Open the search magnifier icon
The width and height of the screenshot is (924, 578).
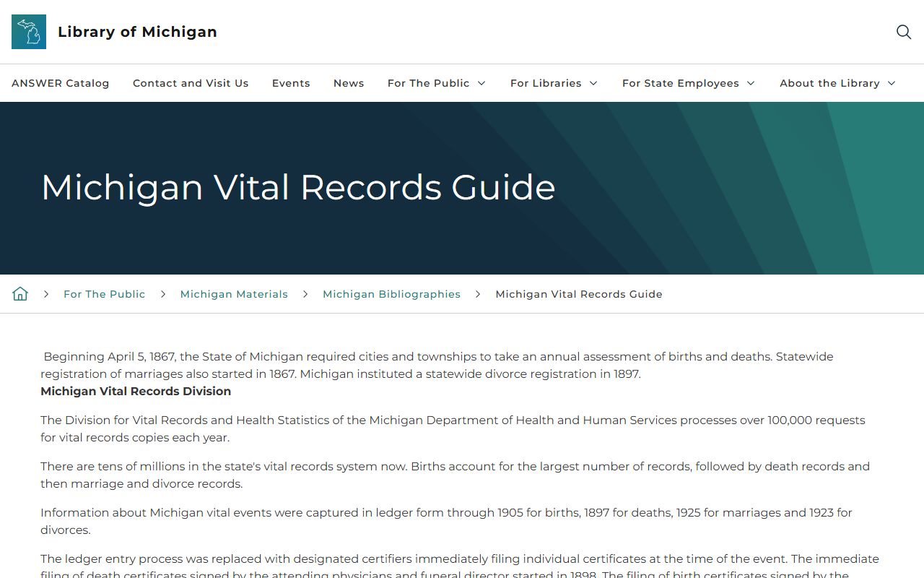point(904,32)
